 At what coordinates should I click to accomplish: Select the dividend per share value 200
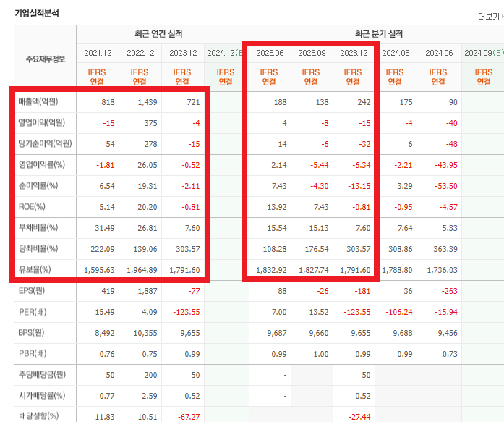click(x=150, y=375)
